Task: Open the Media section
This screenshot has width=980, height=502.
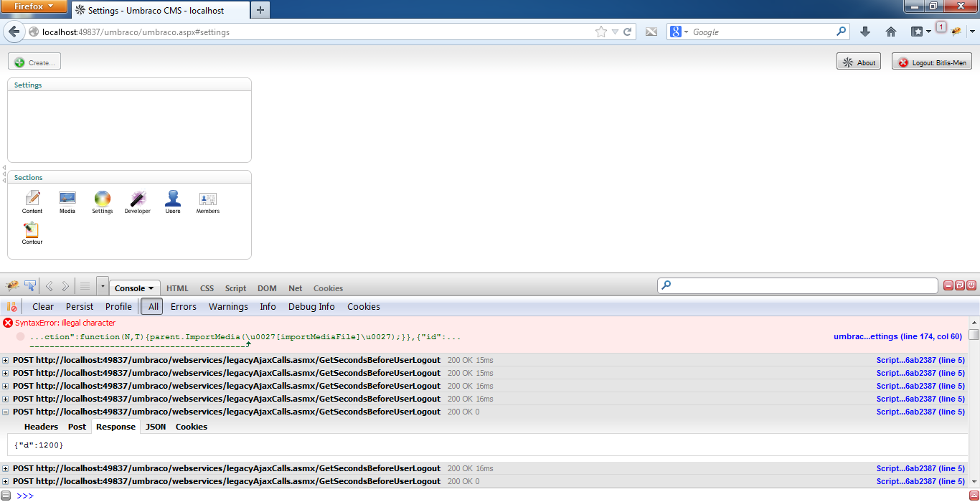Action: coord(67,202)
